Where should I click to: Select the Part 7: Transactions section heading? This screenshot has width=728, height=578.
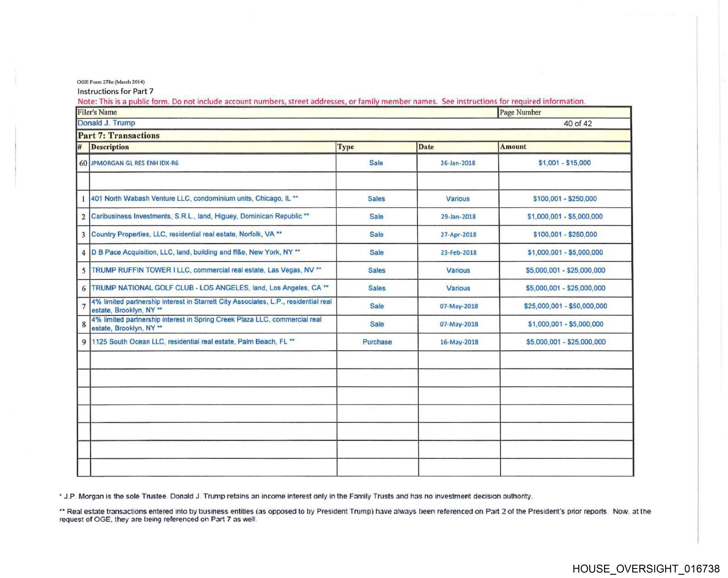(x=118, y=136)
